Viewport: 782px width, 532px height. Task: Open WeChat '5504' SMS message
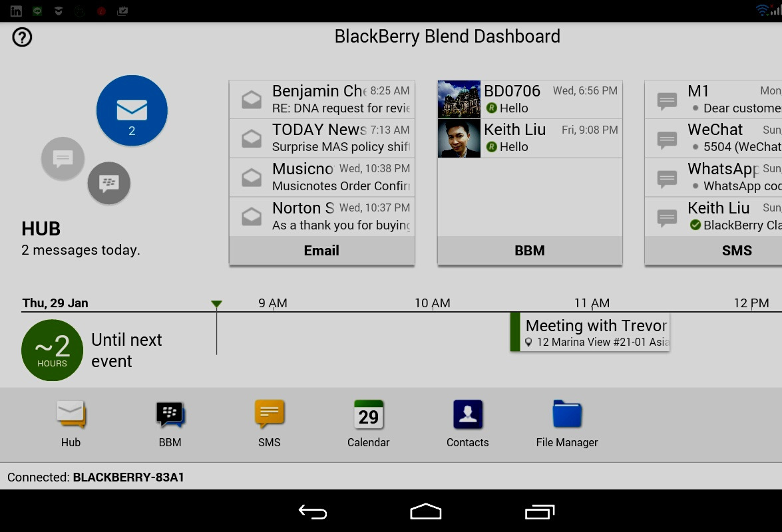(x=713, y=138)
